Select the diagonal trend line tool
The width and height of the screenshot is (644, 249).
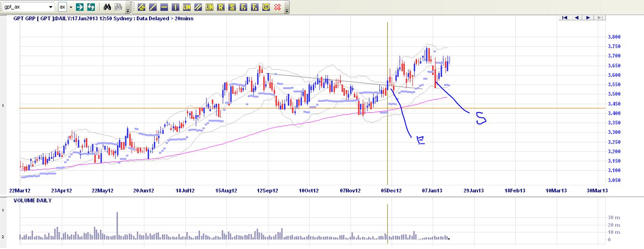point(153,7)
